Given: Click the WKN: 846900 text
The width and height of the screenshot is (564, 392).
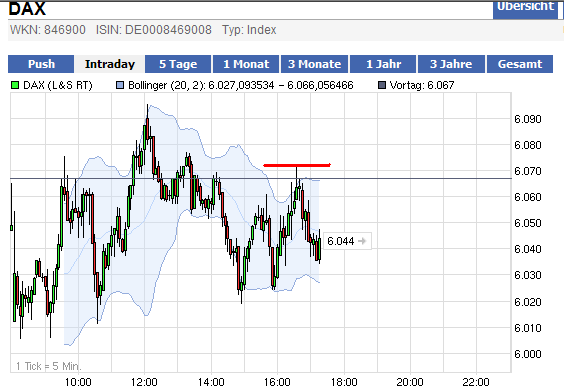Looking at the screenshot, I should point(48,30).
